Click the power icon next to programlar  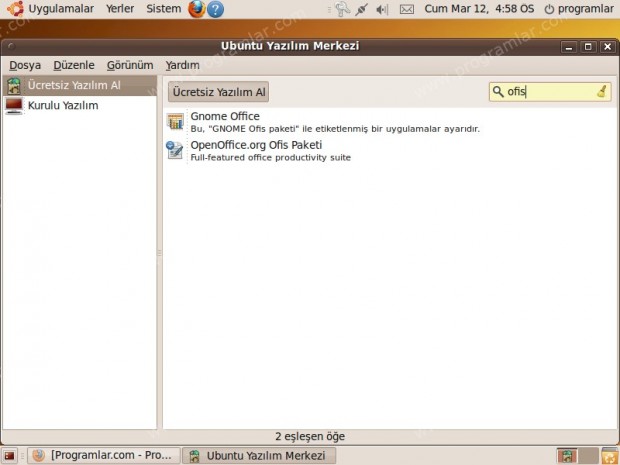549,9
